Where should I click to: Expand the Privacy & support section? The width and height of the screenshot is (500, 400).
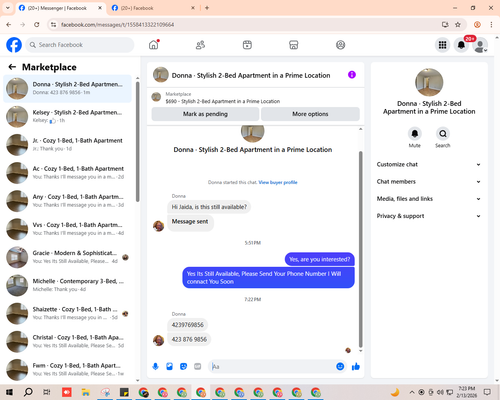pos(429,216)
